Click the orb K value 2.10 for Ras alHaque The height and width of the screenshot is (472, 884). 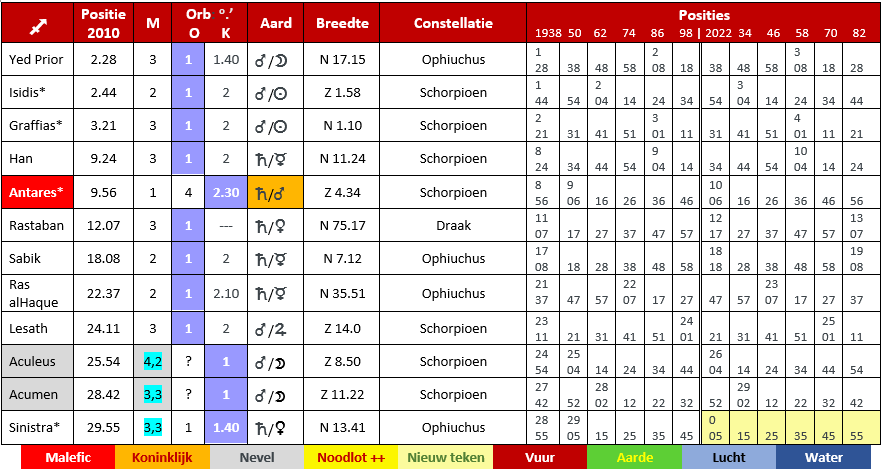pos(226,294)
